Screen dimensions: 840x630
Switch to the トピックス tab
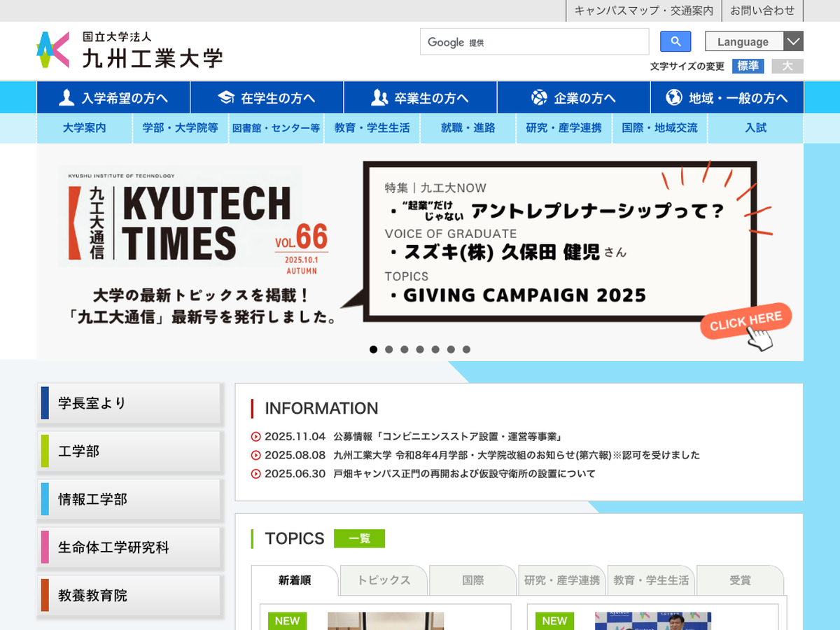pyautogui.click(x=384, y=580)
